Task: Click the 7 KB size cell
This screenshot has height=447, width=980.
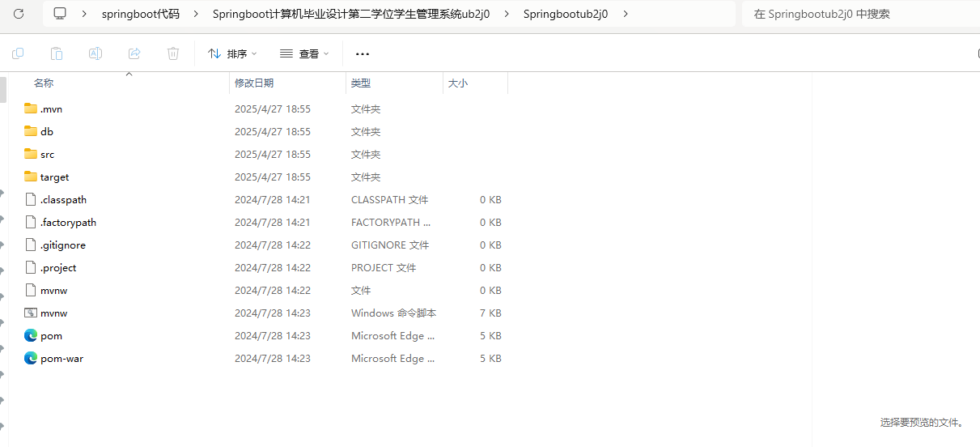Action: pos(490,313)
